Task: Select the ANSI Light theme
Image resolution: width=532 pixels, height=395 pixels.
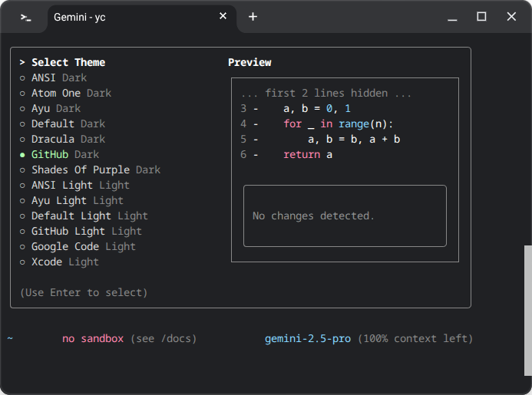Action: coord(74,185)
